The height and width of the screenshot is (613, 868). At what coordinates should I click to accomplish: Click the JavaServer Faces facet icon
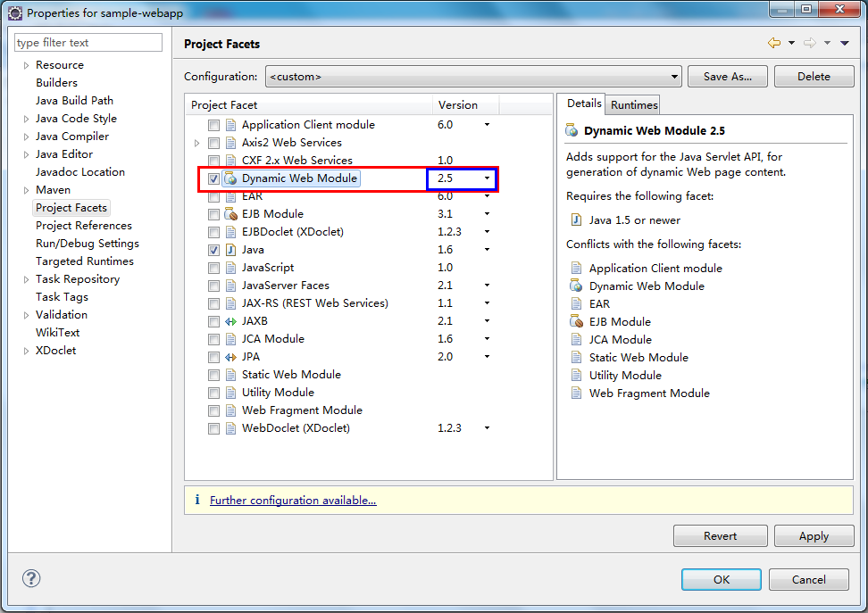230,286
